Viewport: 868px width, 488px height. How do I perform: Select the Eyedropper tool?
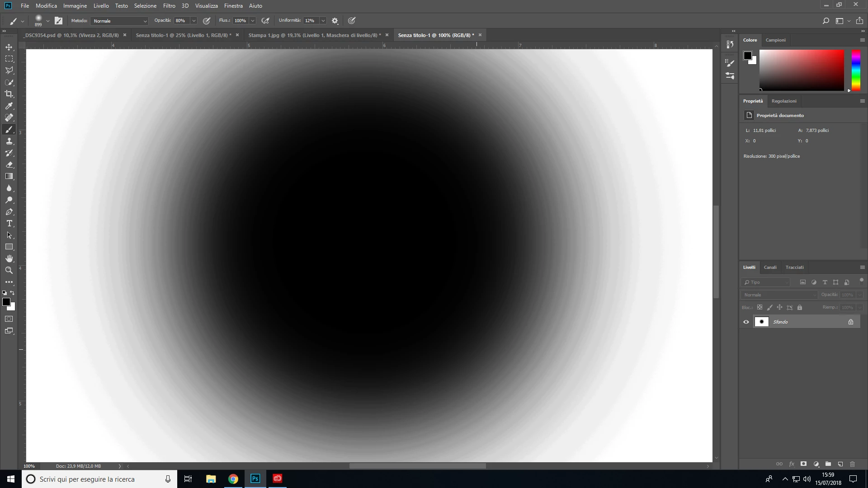pos(9,106)
